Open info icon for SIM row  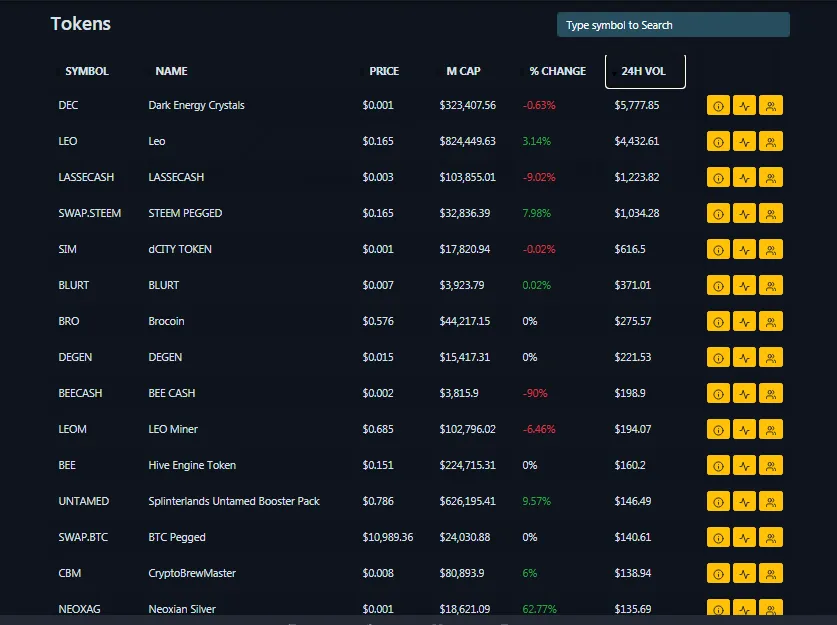718,249
